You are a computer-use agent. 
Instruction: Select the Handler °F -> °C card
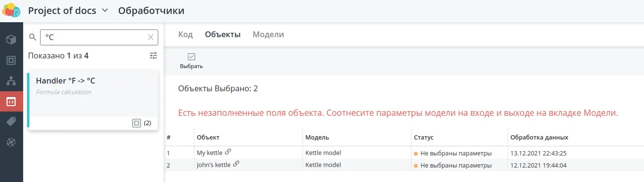[93, 100]
